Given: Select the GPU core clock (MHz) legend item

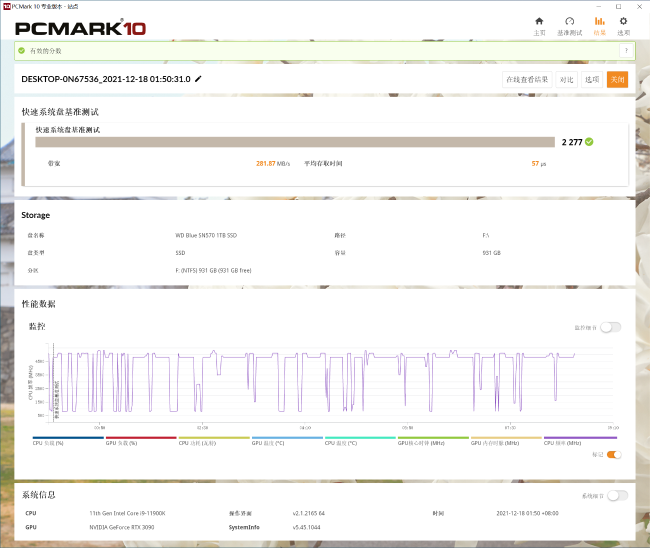Looking at the screenshot, I should pyautogui.click(x=433, y=441).
